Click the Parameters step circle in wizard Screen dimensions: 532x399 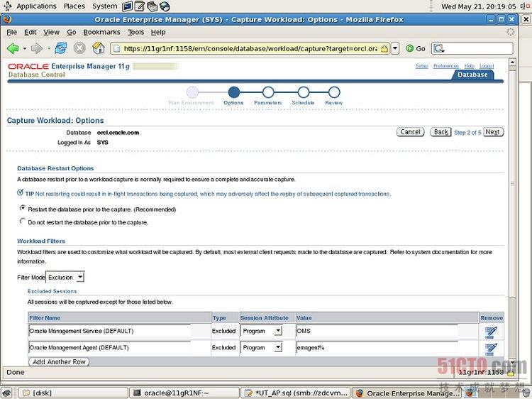coord(267,92)
